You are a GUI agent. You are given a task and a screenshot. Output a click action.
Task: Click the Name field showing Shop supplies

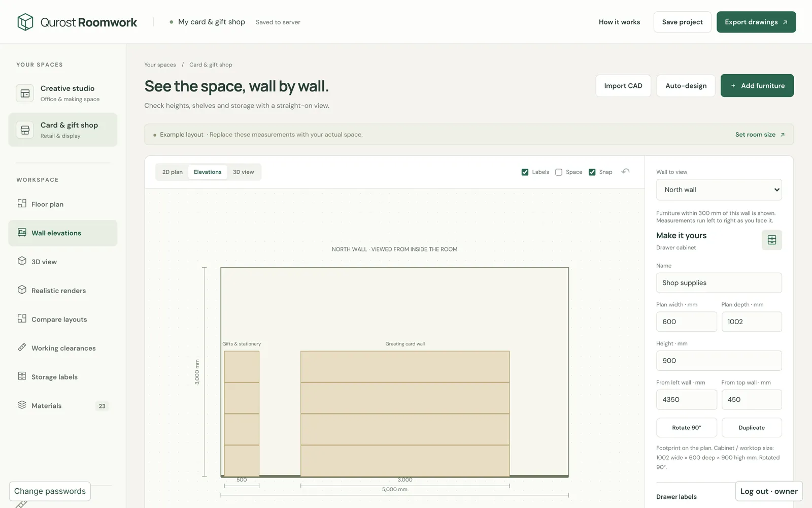(719, 283)
